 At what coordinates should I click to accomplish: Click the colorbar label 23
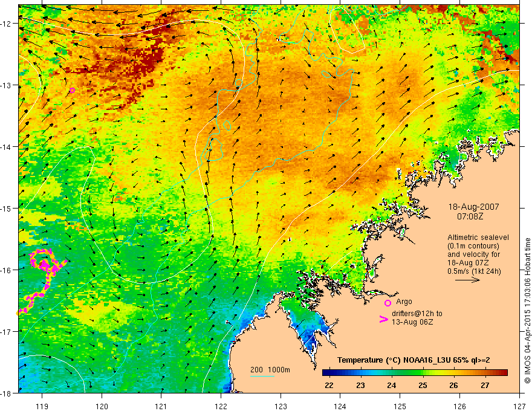[360, 385]
